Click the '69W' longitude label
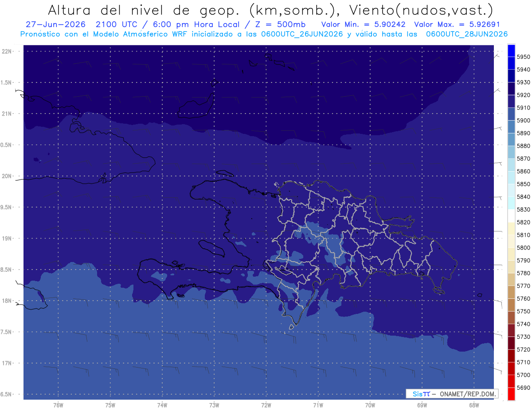 coord(422,405)
